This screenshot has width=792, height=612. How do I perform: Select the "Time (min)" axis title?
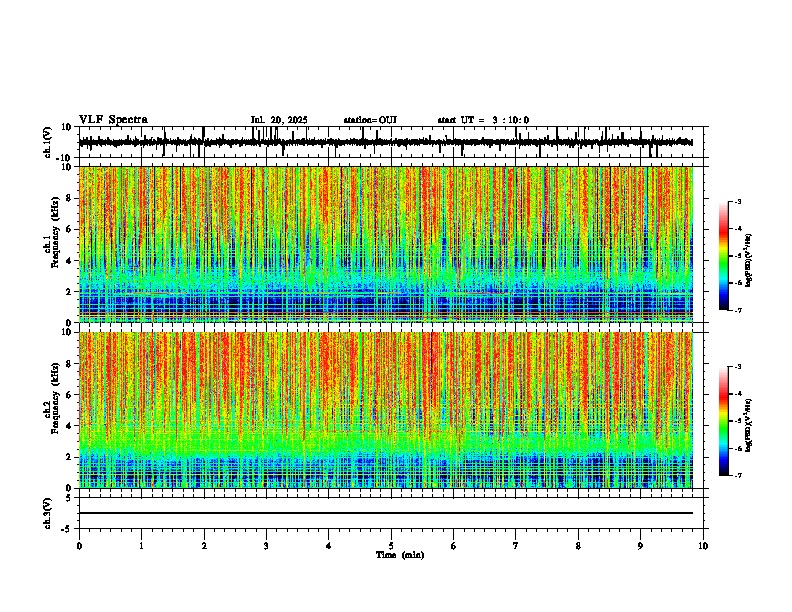400,555
